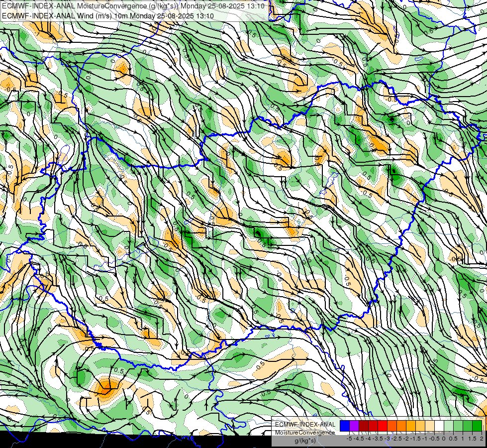Click the purple legend color swatch

354,426
